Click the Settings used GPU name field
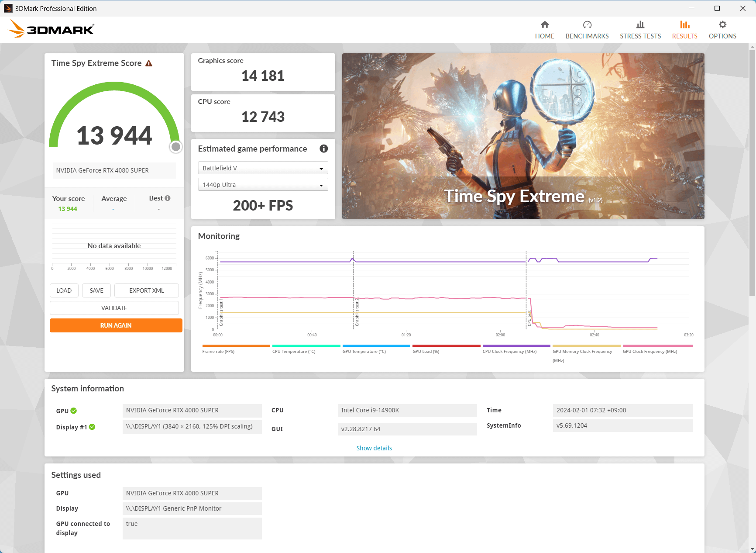 (x=192, y=493)
